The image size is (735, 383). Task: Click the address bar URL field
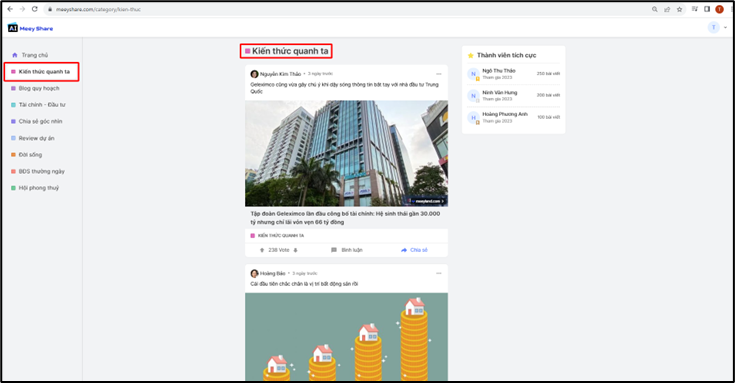tap(347, 9)
